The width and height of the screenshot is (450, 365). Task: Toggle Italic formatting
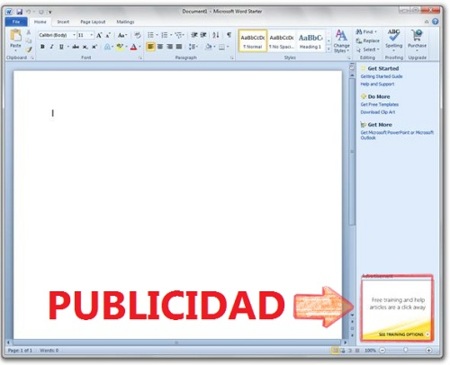click(x=52, y=47)
